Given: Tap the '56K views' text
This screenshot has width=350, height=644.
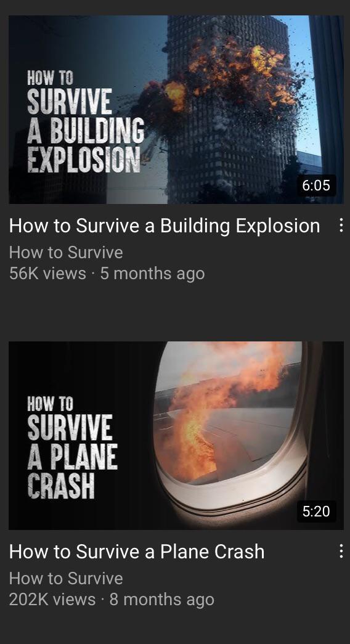Looking at the screenshot, I should click(47, 274).
